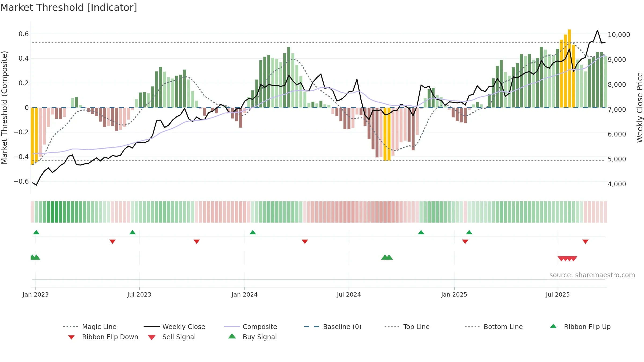Click the Ribbon Flip Up triangle at Jan 2023
Screen dimensions: 644x362
[x=36, y=232]
